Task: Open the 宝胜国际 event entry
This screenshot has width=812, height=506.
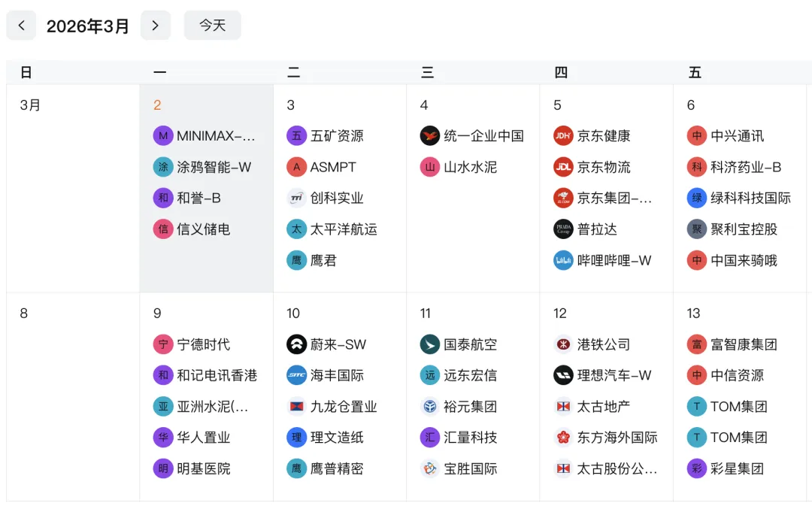Action: point(459,468)
